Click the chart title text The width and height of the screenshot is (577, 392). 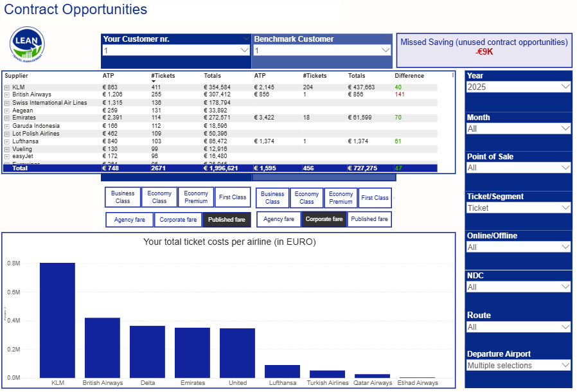229,242
